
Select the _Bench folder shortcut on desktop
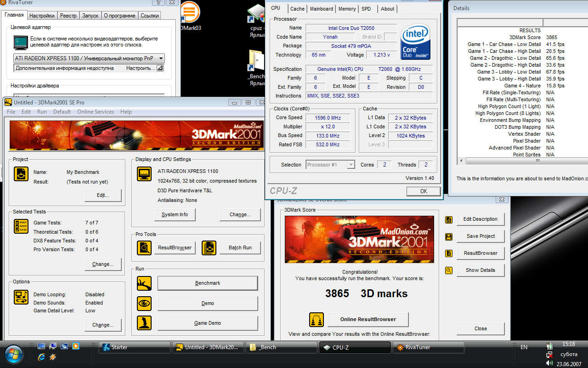[256, 68]
